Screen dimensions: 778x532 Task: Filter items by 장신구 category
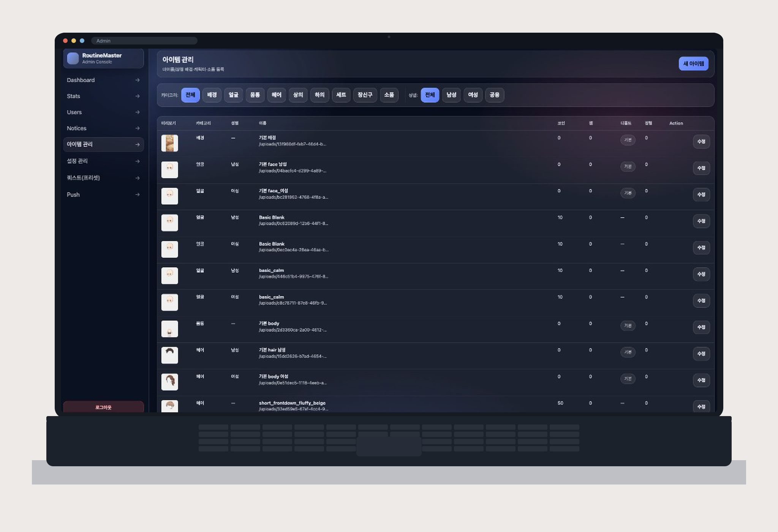pyautogui.click(x=365, y=95)
